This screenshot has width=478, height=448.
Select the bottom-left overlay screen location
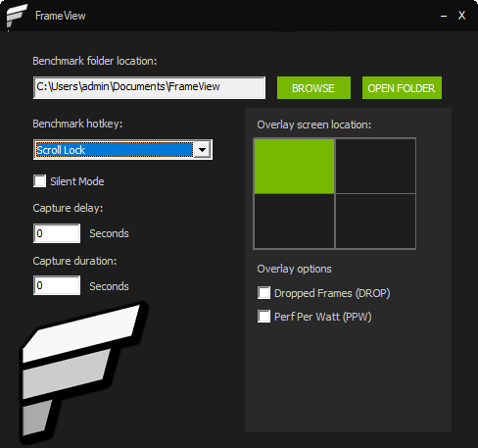click(294, 222)
